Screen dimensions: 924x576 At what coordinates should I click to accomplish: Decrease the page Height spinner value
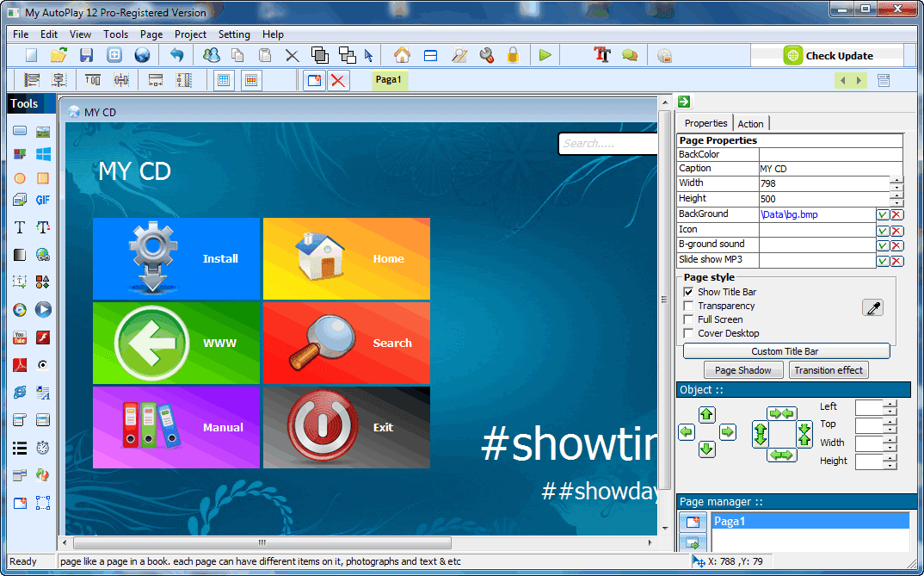[x=896, y=203]
